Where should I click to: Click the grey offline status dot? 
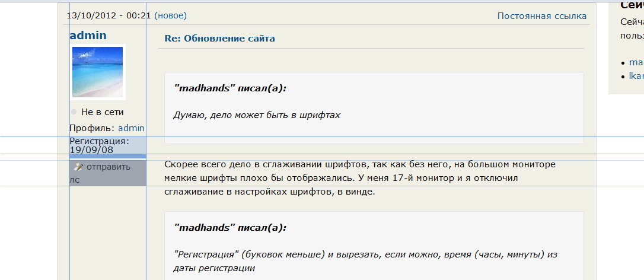[x=74, y=112]
